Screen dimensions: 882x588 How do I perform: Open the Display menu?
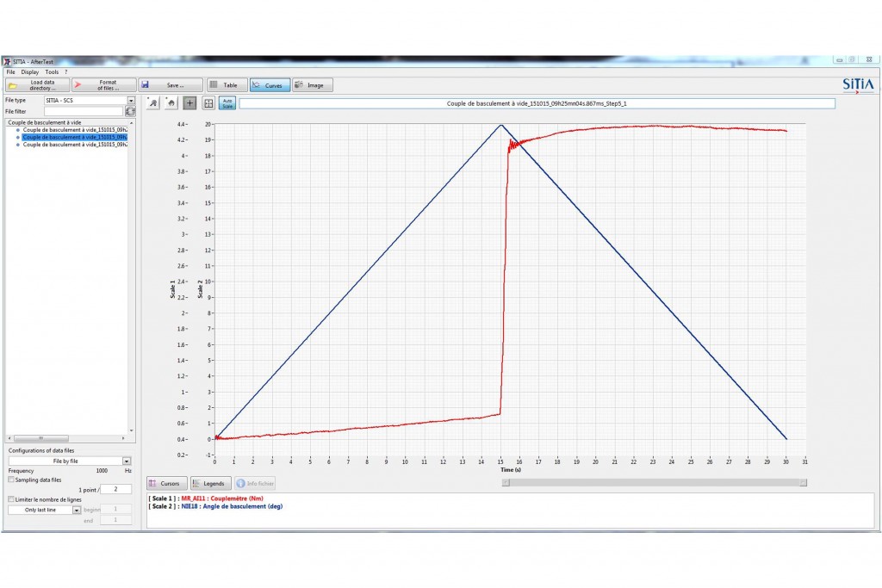(x=30, y=71)
